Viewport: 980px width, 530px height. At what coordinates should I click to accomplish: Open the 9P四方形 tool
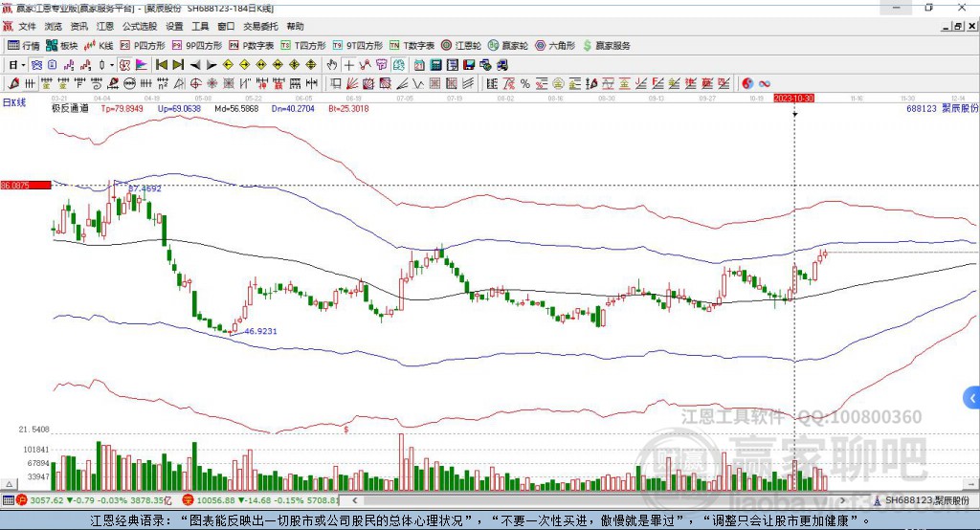click(197, 46)
